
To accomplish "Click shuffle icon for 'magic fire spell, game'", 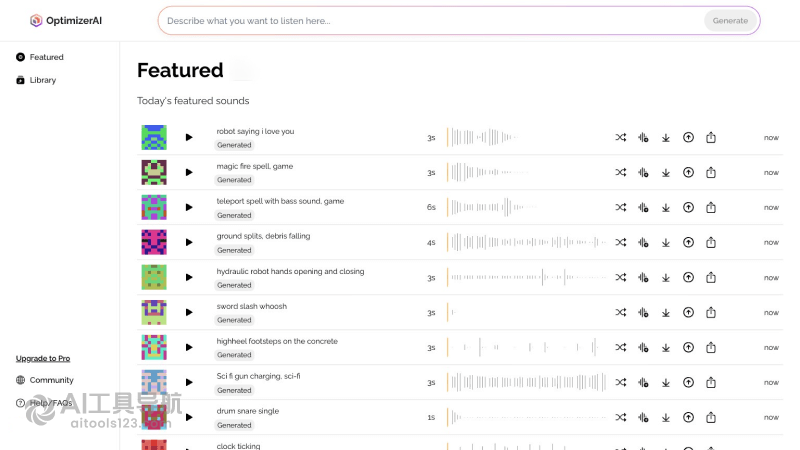I will click(620, 172).
